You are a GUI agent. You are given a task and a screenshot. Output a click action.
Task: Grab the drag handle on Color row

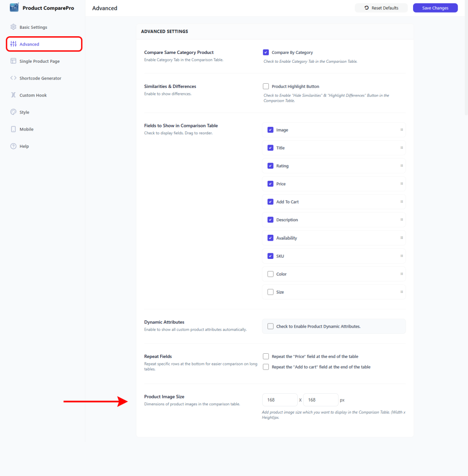(401, 274)
